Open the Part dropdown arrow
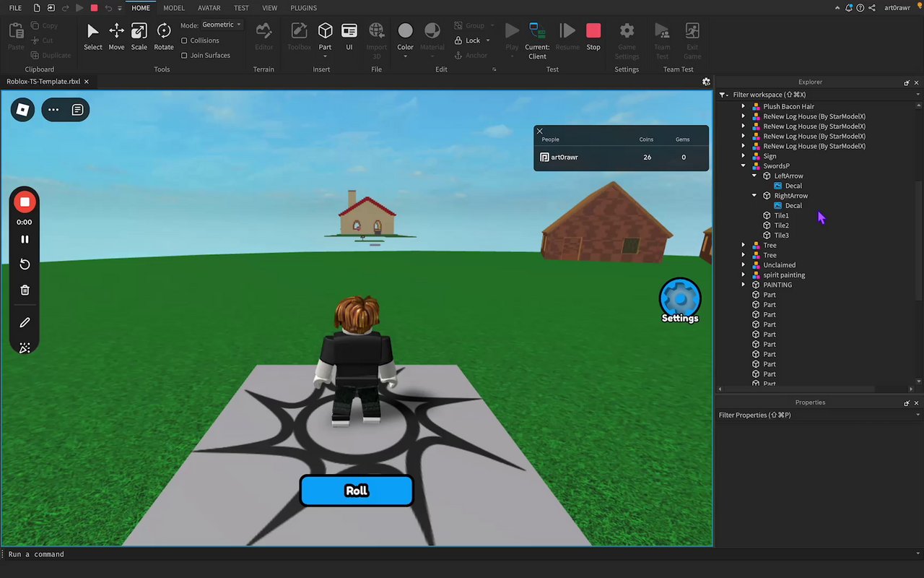Image resolution: width=924 pixels, height=578 pixels. click(326, 56)
